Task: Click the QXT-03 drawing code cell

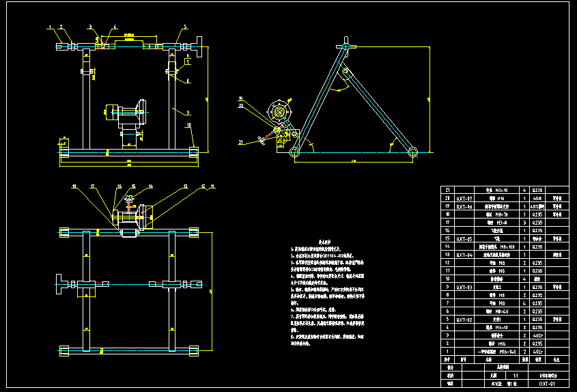Action: coord(464,287)
